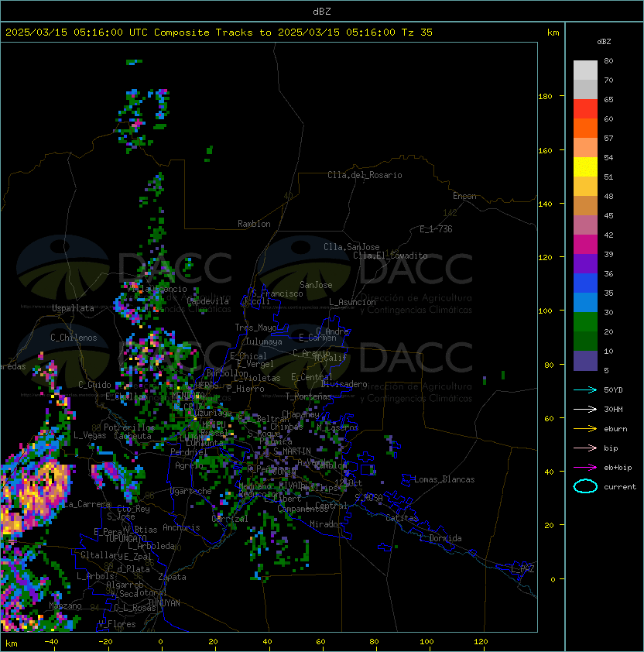Click the Encon place label

[464, 196]
